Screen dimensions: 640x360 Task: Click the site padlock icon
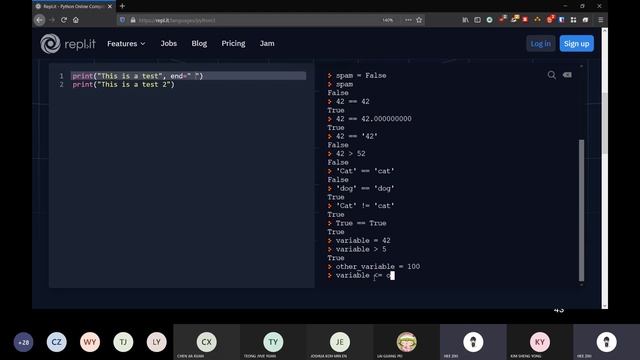(x=133, y=20)
